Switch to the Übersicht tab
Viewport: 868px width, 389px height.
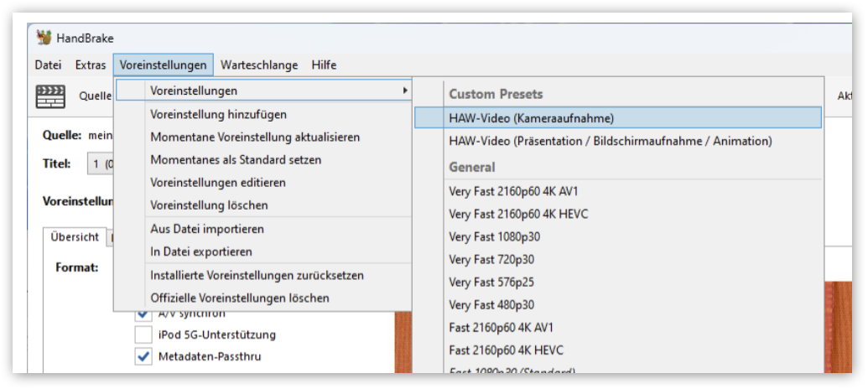pos(75,237)
